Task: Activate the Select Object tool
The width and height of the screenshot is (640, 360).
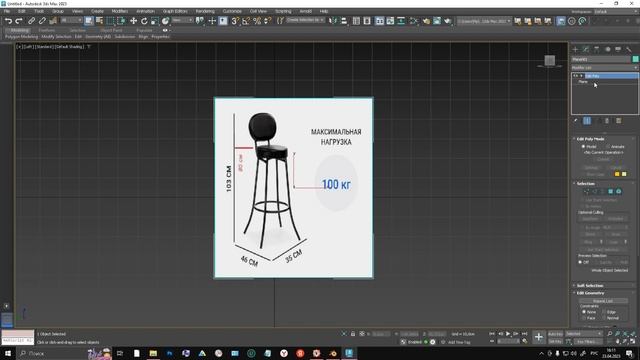Action: coord(89,21)
